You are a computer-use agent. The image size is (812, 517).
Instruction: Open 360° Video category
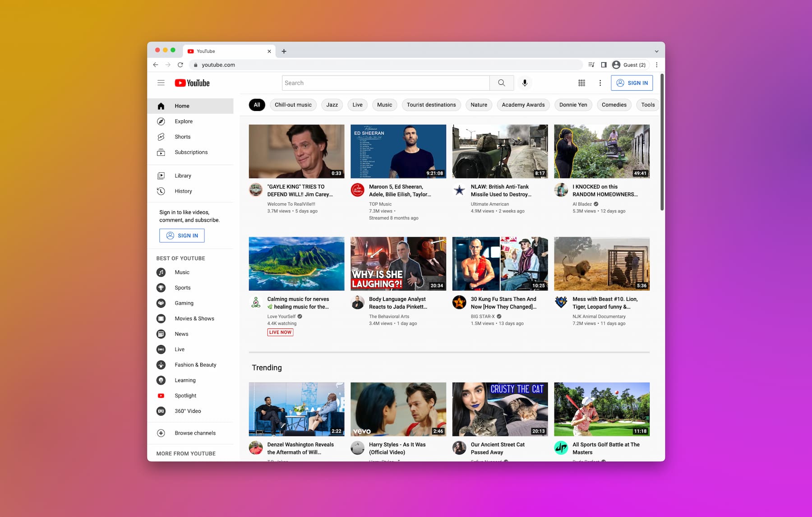(190, 411)
